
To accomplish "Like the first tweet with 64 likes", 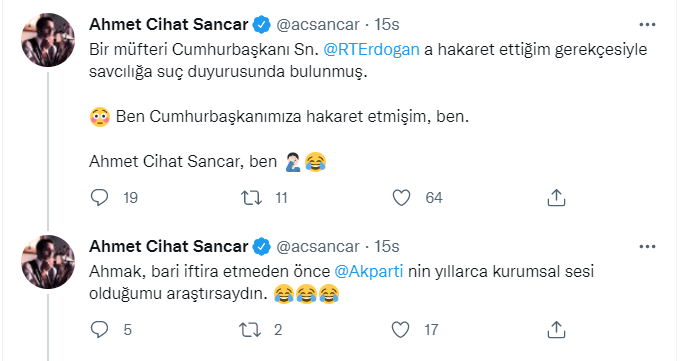I will [x=401, y=198].
